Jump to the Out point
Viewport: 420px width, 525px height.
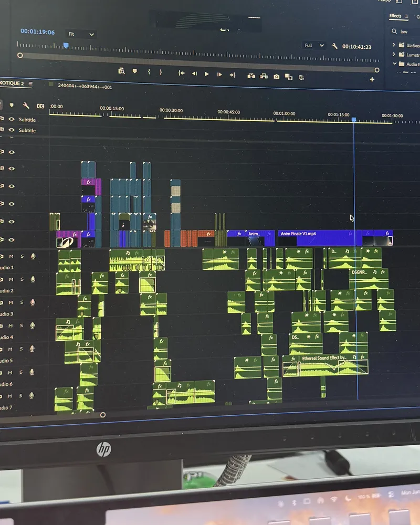pyautogui.click(x=233, y=75)
